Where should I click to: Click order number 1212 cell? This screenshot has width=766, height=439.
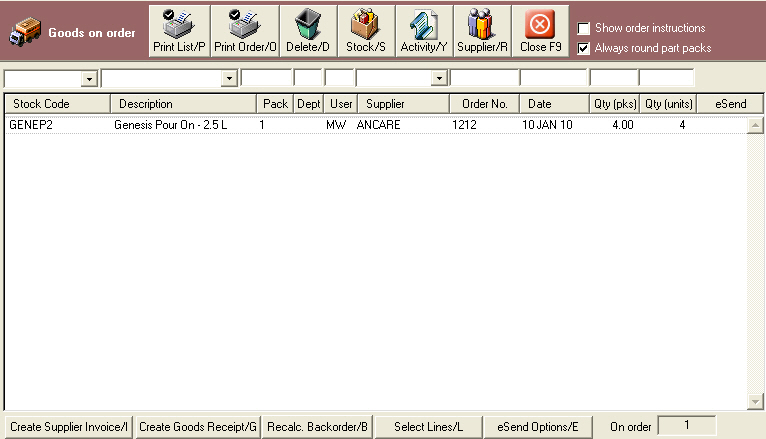(464, 125)
